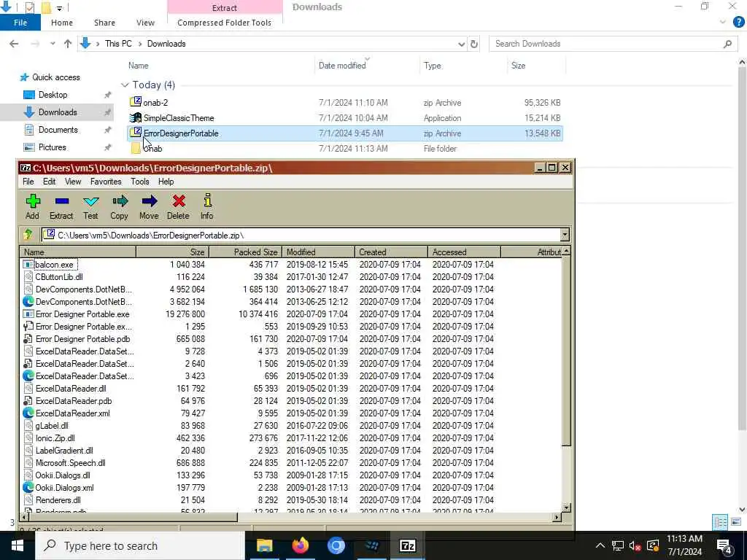The width and height of the screenshot is (747, 560).
Task: Click the Ookii.Dialogs.dll file icon
Action: pos(28,475)
